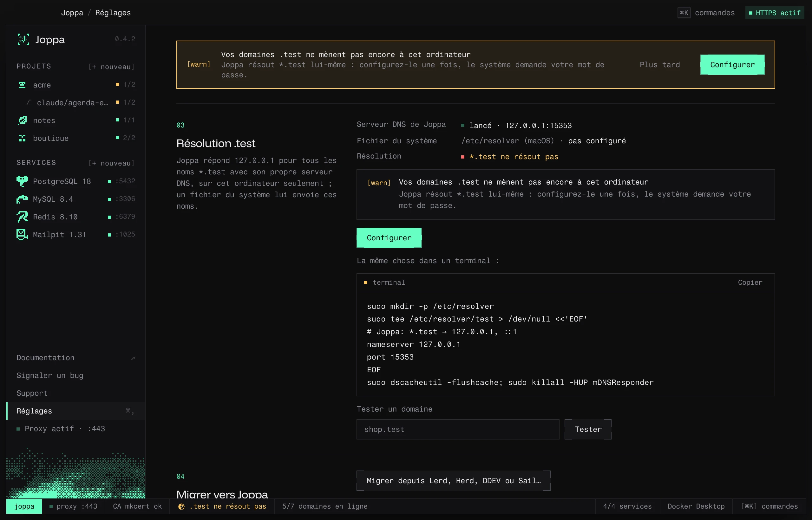The width and height of the screenshot is (812, 520).
Task: Click Configurer in the top warning banner
Action: pos(732,64)
